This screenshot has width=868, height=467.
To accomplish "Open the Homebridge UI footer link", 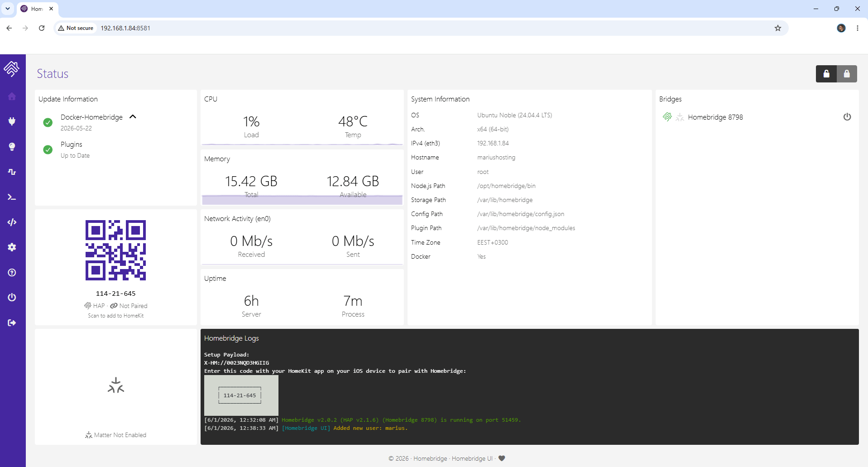I will 472,458.
